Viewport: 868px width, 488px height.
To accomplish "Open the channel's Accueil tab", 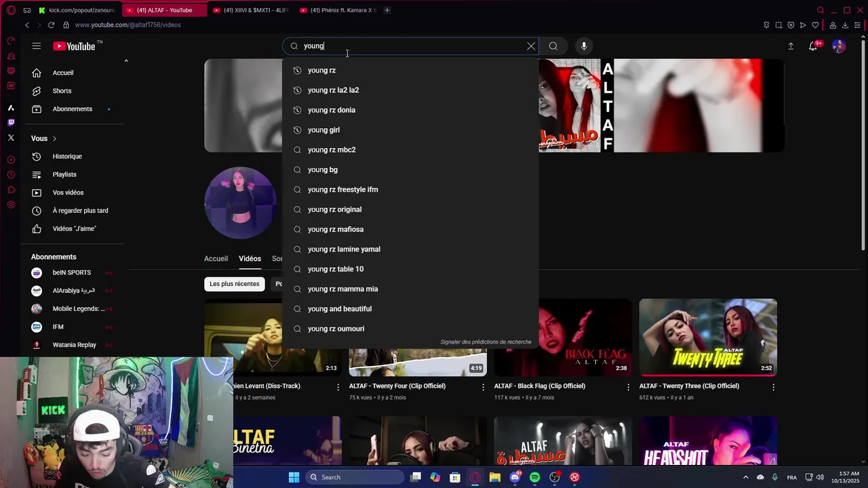I will pos(216,258).
